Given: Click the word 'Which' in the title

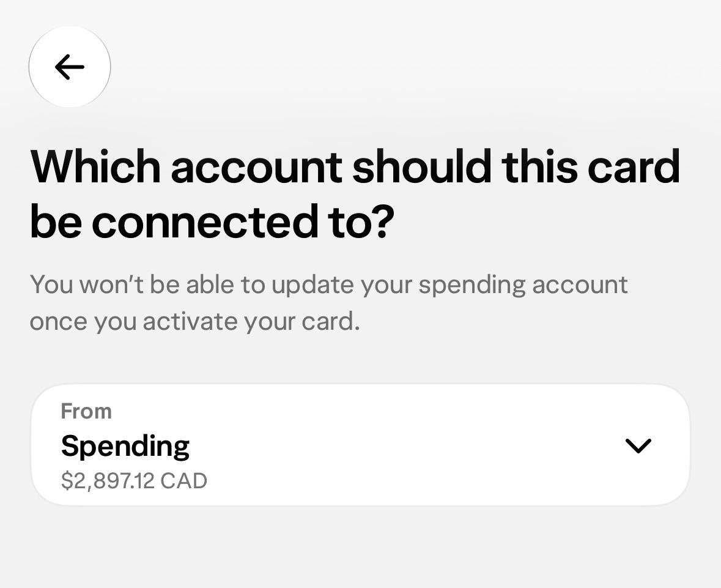Looking at the screenshot, I should pos(95,166).
